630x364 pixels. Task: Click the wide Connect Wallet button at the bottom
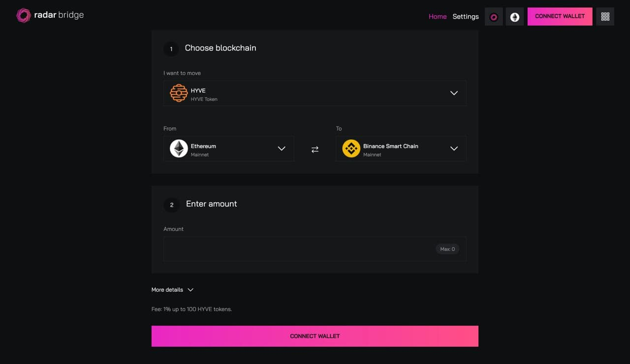[x=315, y=336]
